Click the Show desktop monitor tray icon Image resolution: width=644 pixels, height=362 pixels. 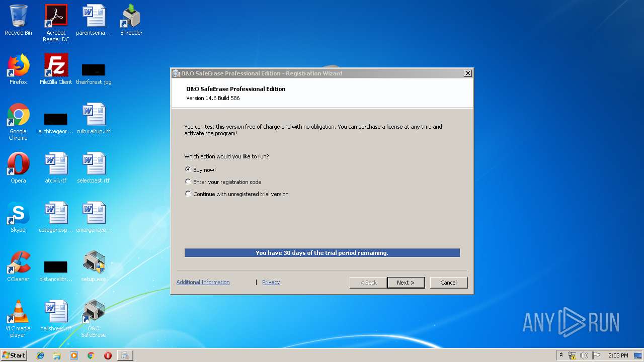(x=638, y=355)
